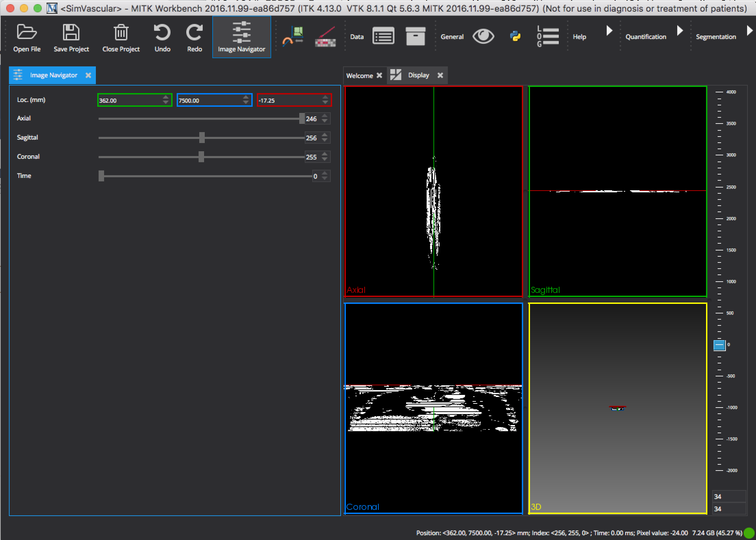Redo the last action
This screenshot has width=756, height=540.
pyautogui.click(x=194, y=36)
